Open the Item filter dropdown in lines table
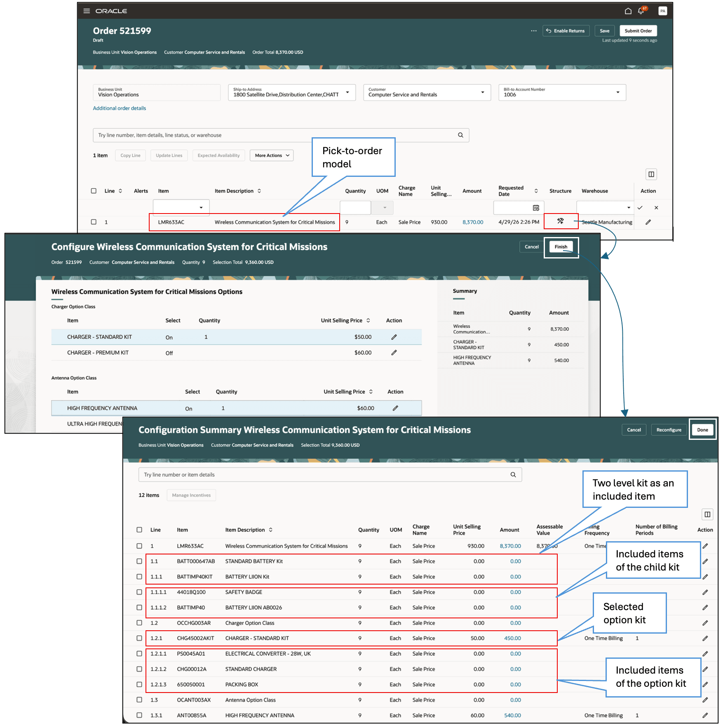Screen dimensions: 723x728 point(201,208)
